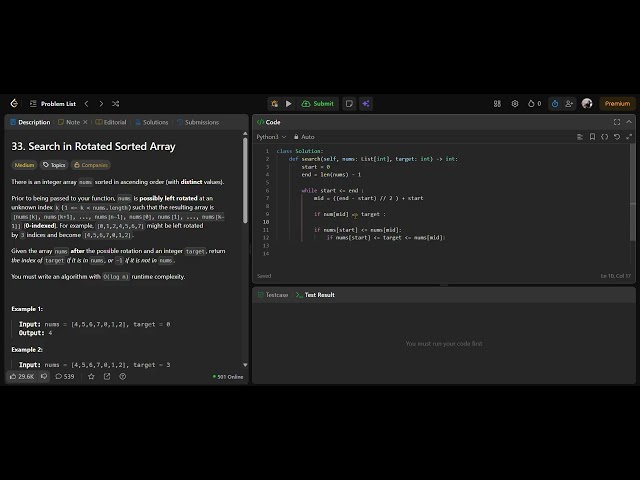The height and width of the screenshot is (480, 640).
Task: Open the settings gear icon
Action: [x=515, y=104]
